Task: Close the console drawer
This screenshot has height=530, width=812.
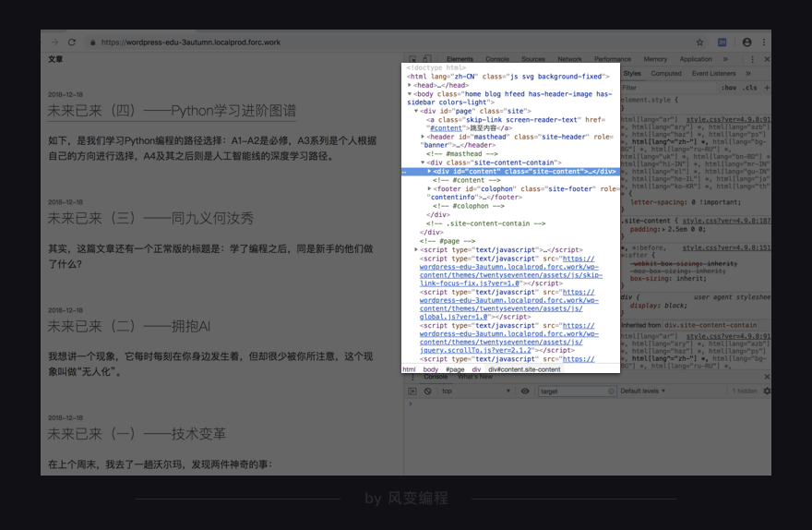Action: pyautogui.click(x=767, y=377)
